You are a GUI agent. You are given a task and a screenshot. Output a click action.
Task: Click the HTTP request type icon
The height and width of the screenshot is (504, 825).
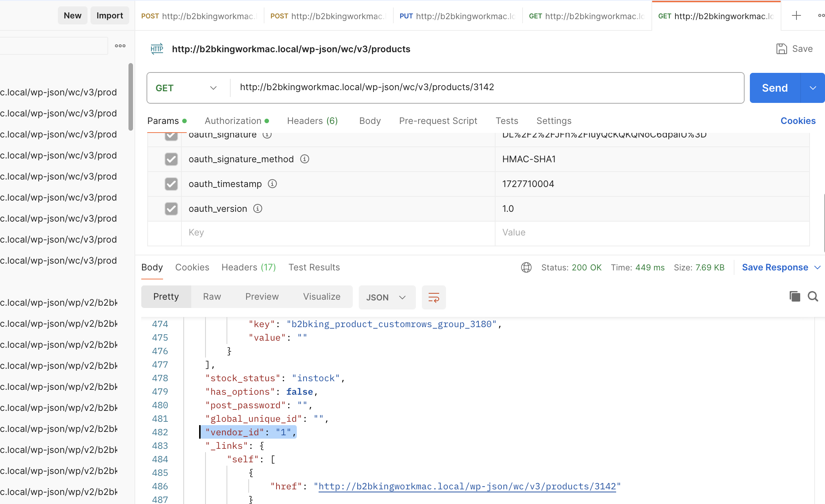(157, 49)
